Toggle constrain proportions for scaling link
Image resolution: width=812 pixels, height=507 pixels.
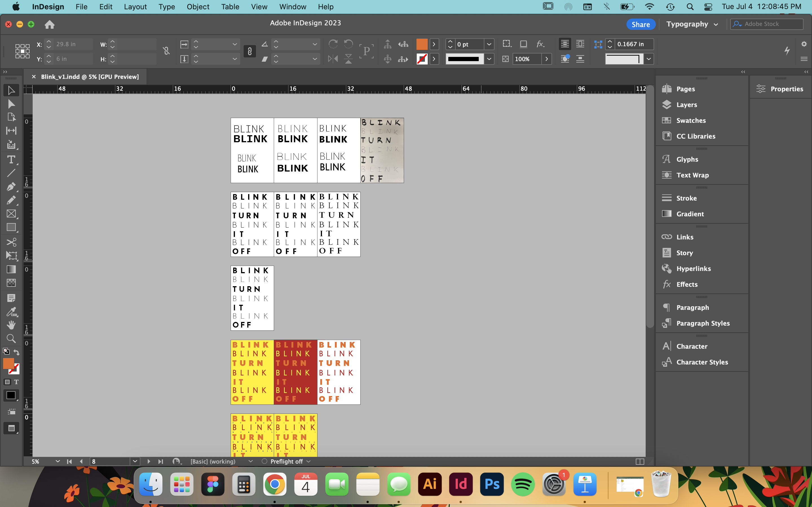tap(249, 51)
